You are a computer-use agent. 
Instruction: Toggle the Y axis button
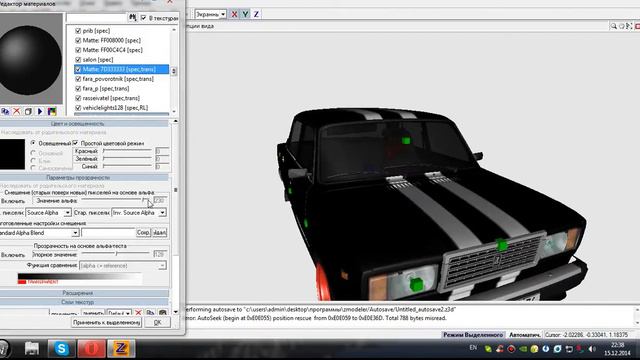[245, 14]
